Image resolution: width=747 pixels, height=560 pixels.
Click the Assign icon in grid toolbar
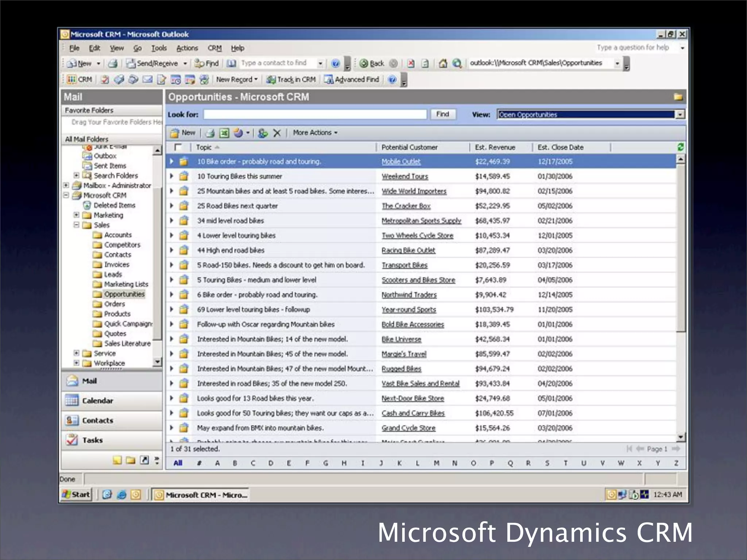point(262,133)
